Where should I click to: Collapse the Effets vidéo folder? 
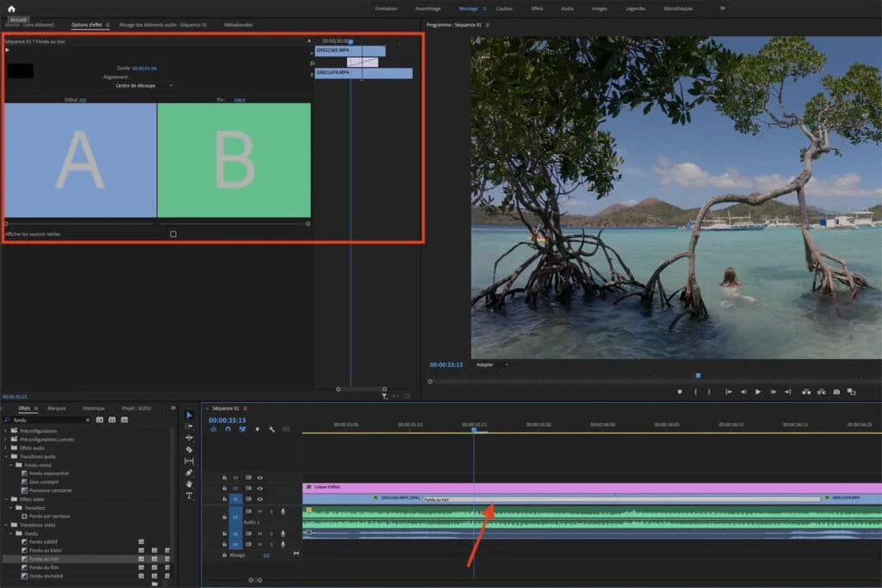(x=6, y=499)
